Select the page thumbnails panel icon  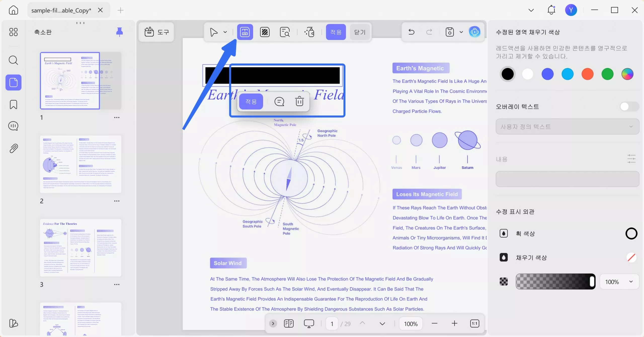tap(13, 82)
